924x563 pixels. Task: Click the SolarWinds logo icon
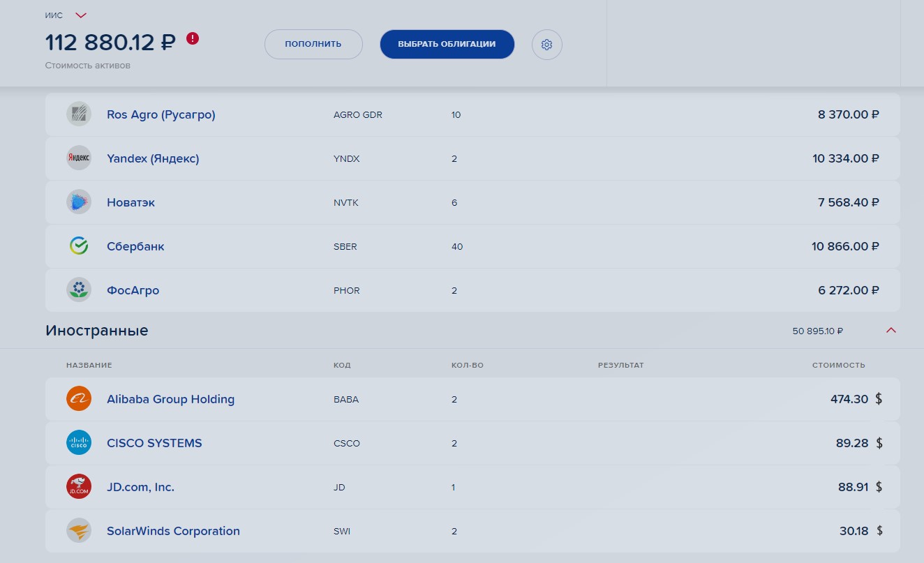[79, 531]
